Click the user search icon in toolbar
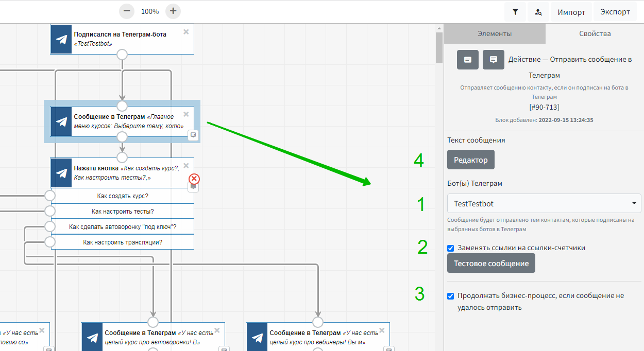This screenshot has width=644, height=351. click(538, 12)
